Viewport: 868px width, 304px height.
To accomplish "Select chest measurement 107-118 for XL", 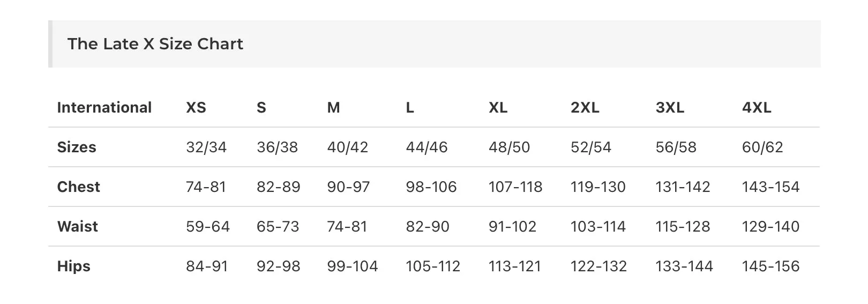I will click(515, 187).
